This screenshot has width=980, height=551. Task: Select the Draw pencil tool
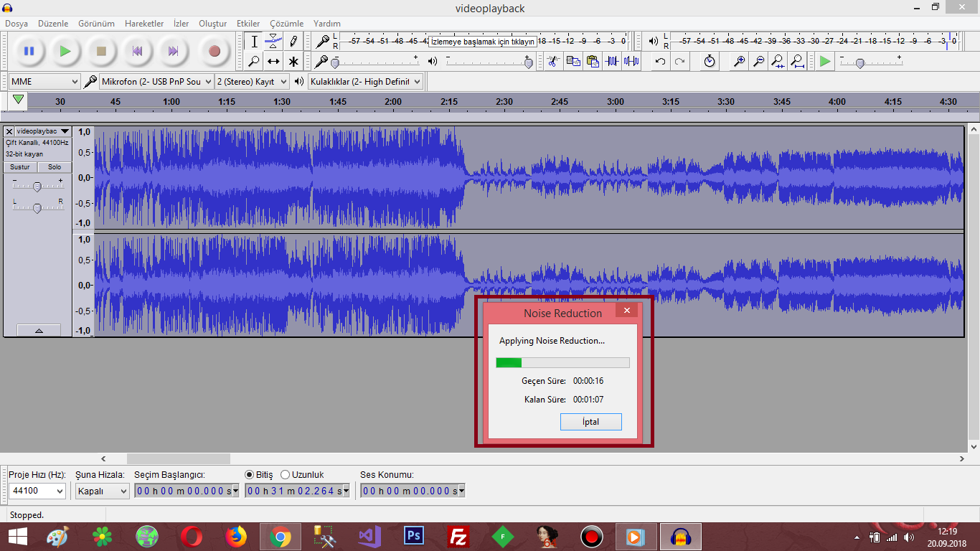coord(293,41)
